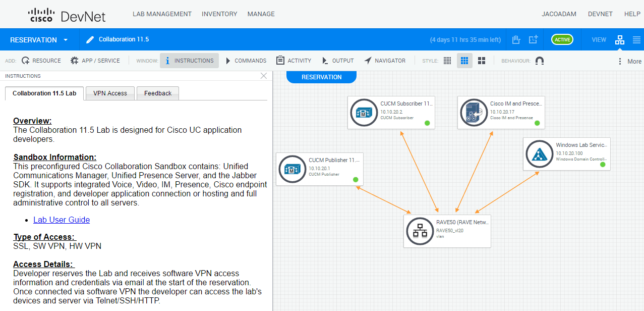Open the Lab User Guide link

tap(61, 220)
